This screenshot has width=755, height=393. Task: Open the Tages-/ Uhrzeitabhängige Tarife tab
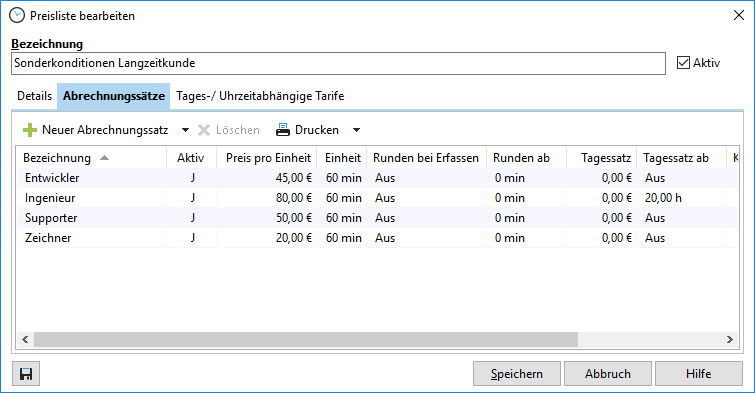260,96
